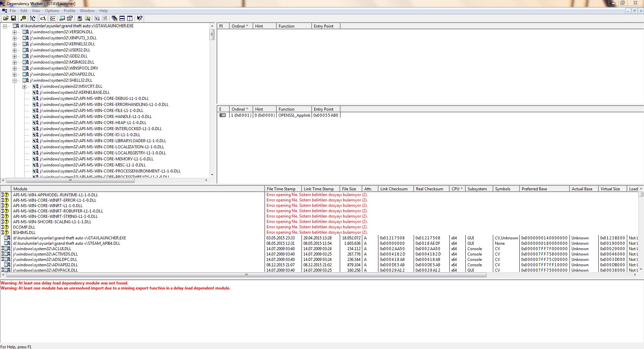
Task: Expand the XINPUT1_3.DLL tree node
Action: click(15, 38)
